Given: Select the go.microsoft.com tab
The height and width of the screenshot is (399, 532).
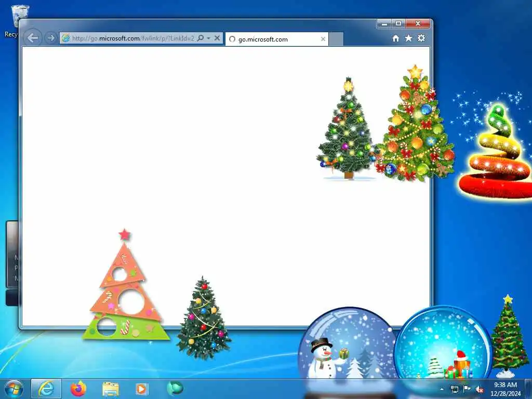Looking at the screenshot, I should tap(277, 39).
